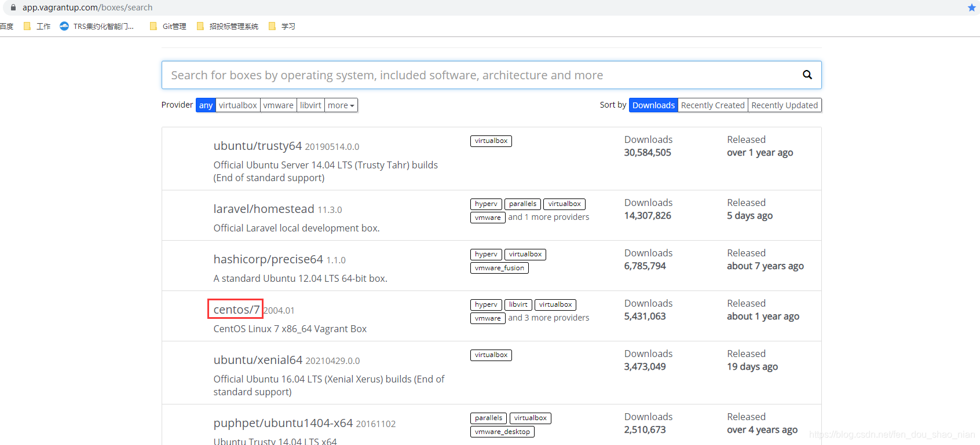Click hyperv tag on centos/7 row
This screenshot has height=445, width=980.
coord(486,304)
